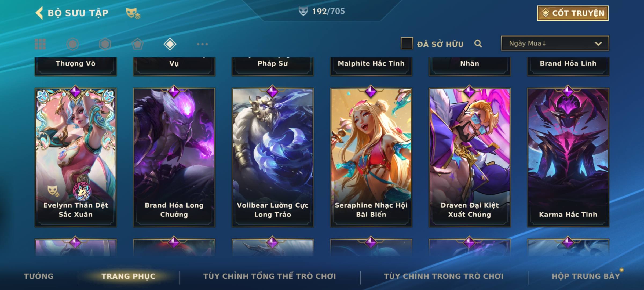The width and height of the screenshot is (644, 290).
Task: Toggle the Đã Sở Hữu checkbox
Action: (x=407, y=44)
